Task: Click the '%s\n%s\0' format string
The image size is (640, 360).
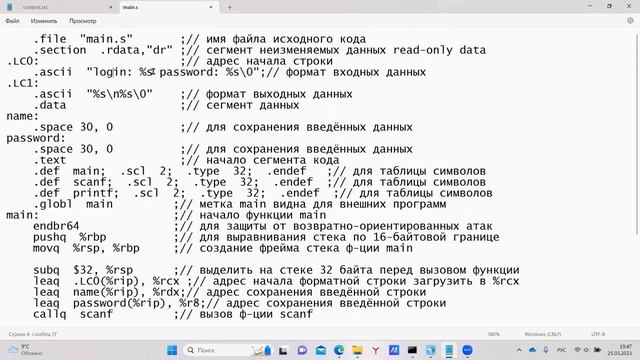Action: 120,94
